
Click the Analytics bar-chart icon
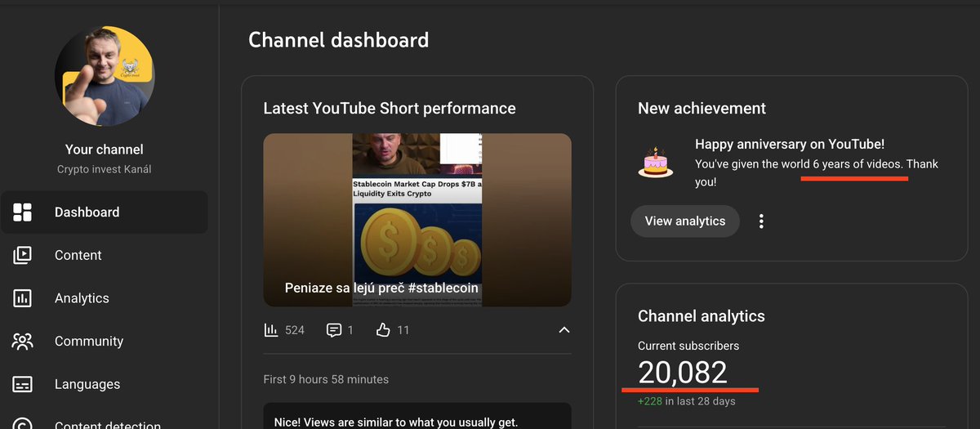(23, 298)
